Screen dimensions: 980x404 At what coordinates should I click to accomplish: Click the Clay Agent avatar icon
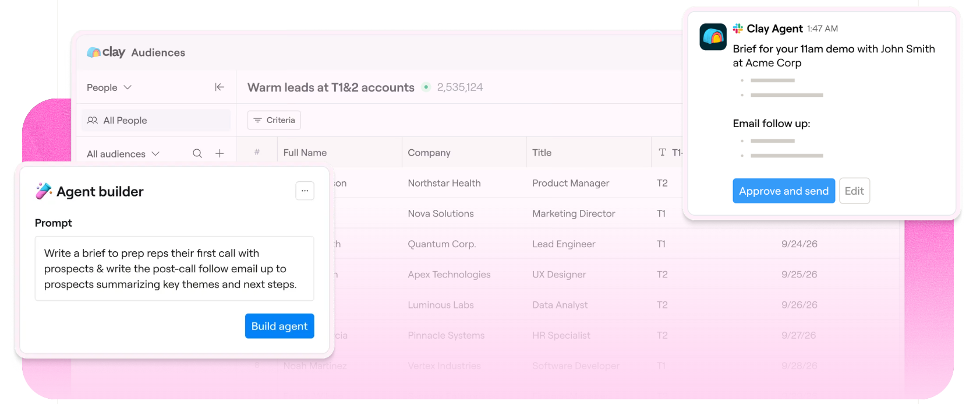click(713, 37)
